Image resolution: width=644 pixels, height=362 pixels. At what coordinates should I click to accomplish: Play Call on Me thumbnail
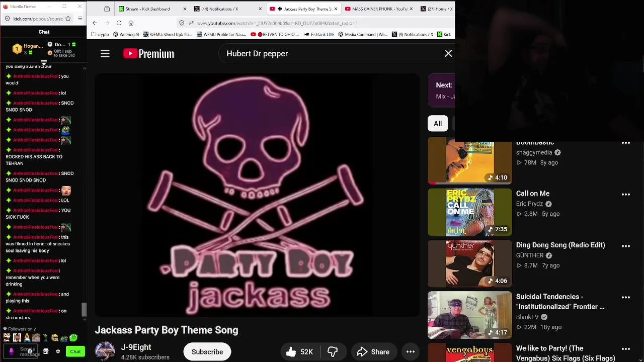coord(470,212)
